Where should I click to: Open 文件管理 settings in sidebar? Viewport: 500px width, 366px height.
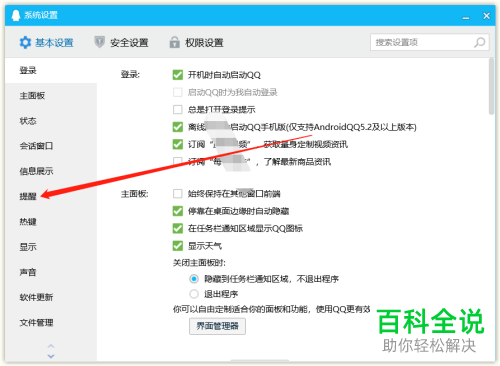[51, 323]
